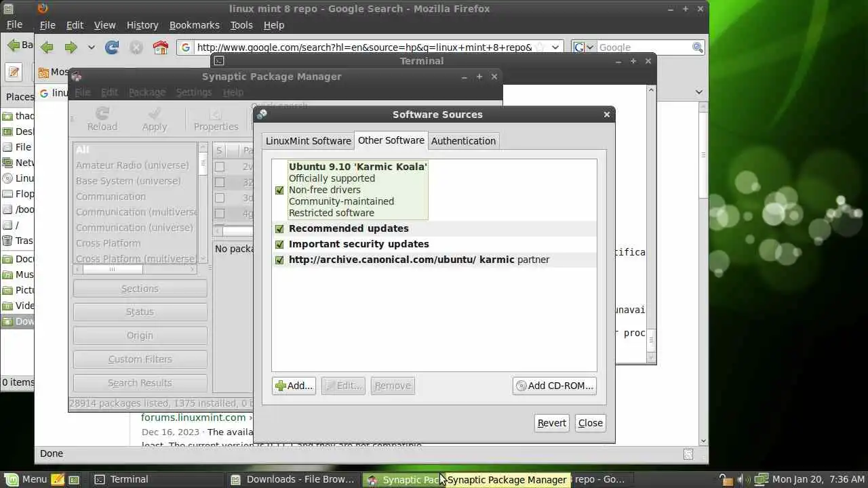Click the Origin filter button in Synaptic
Viewport: 868px width, 488px height.
click(140, 335)
